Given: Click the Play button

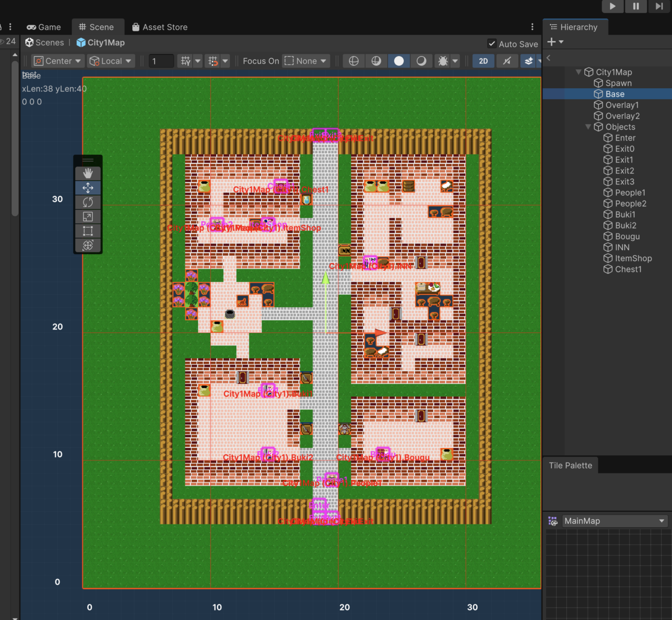Looking at the screenshot, I should 612,6.
